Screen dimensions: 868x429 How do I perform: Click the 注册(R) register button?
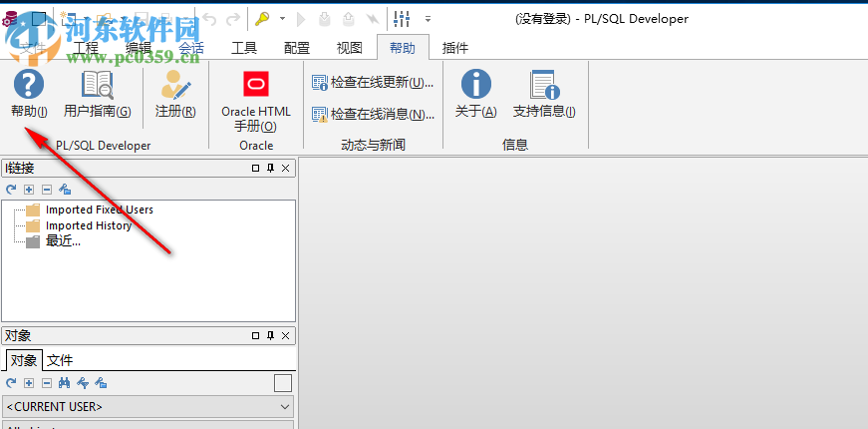[x=175, y=93]
